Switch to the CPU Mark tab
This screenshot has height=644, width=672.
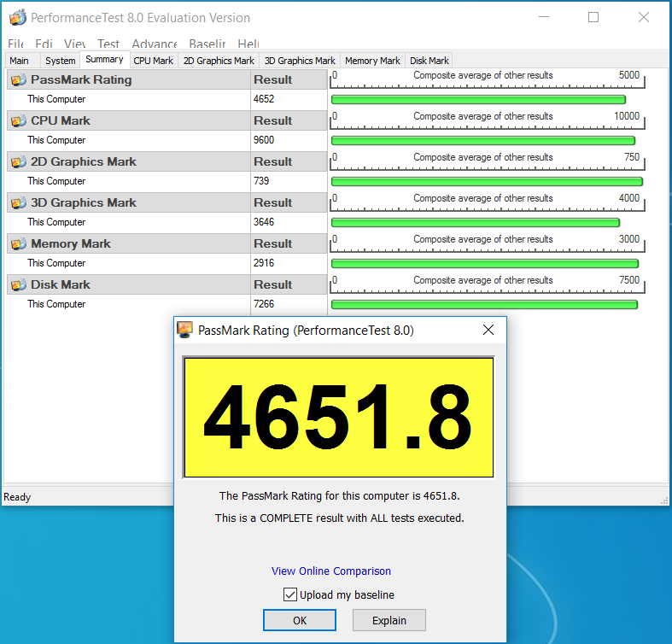click(x=154, y=61)
